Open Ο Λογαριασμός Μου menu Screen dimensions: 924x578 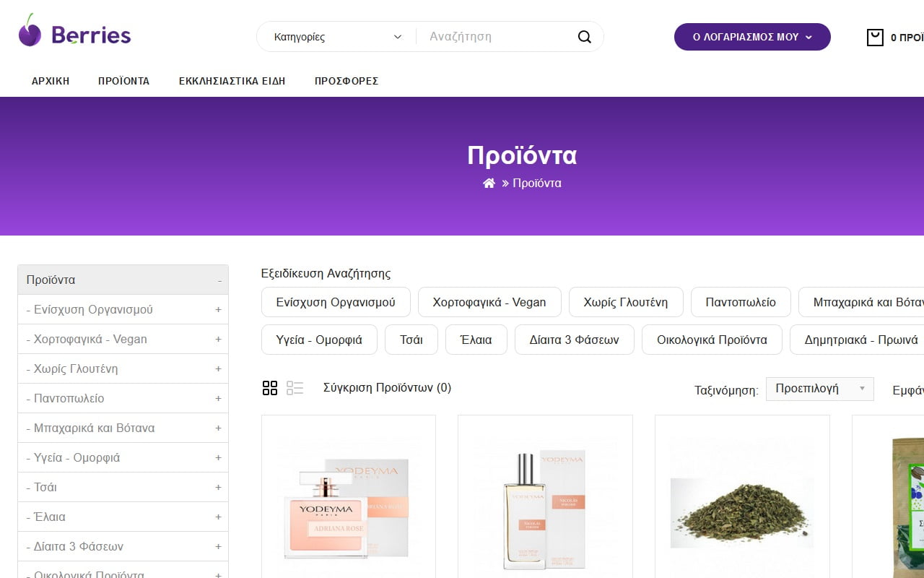tap(752, 37)
